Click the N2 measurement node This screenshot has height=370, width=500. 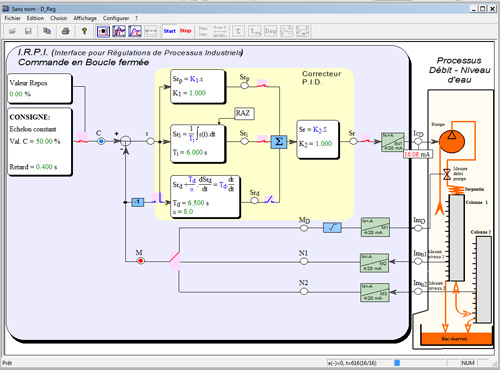tap(304, 291)
